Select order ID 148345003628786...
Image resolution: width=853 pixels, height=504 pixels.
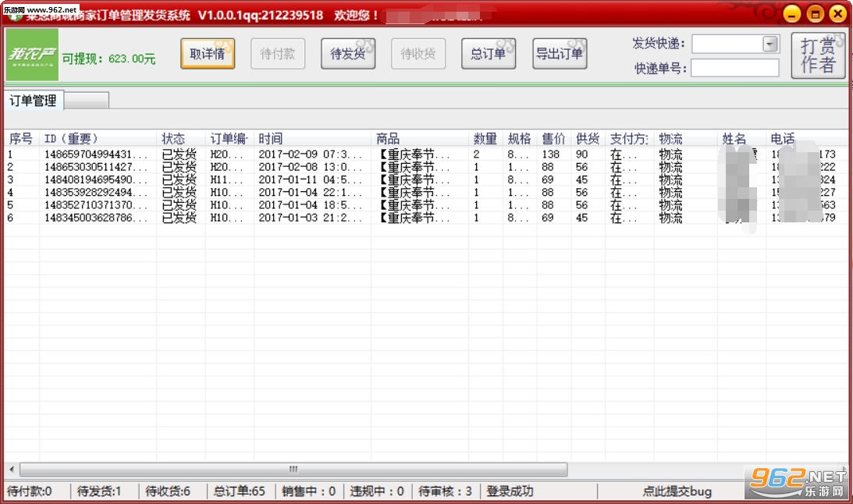coord(96,218)
